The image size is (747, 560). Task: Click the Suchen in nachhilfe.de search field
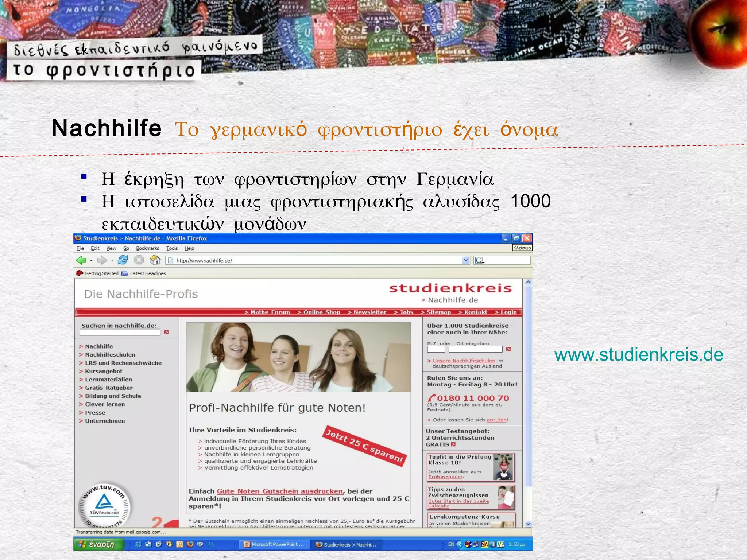(x=120, y=332)
